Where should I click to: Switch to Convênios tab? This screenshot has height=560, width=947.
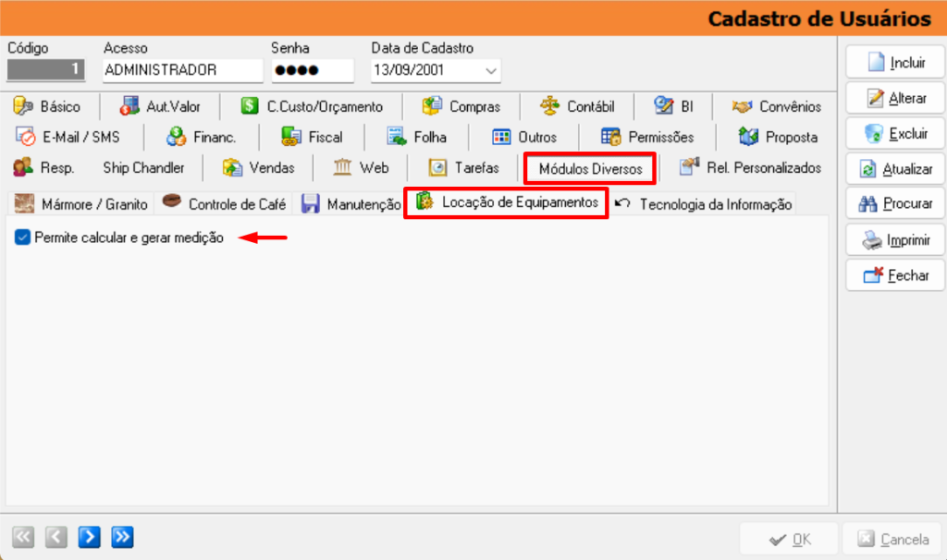(777, 107)
